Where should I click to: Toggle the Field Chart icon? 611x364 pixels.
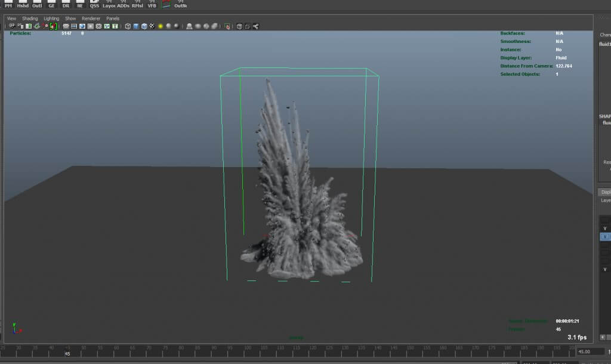(98, 26)
